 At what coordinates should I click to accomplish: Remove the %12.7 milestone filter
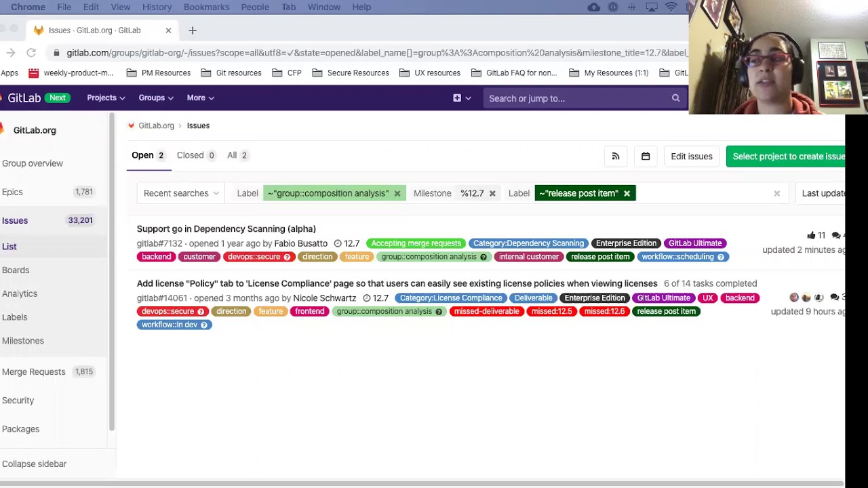click(492, 194)
